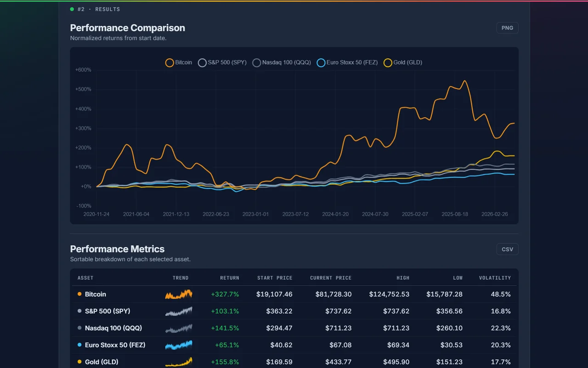This screenshot has width=588, height=368.
Task: Click the 48.5% volatility value
Action: point(501,294)
